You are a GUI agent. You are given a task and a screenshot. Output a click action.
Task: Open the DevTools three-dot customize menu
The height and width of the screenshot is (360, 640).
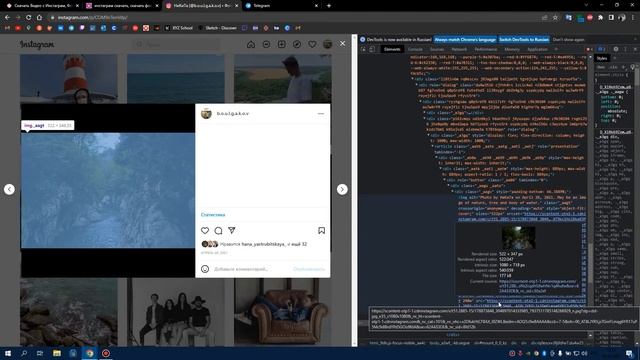625,49
